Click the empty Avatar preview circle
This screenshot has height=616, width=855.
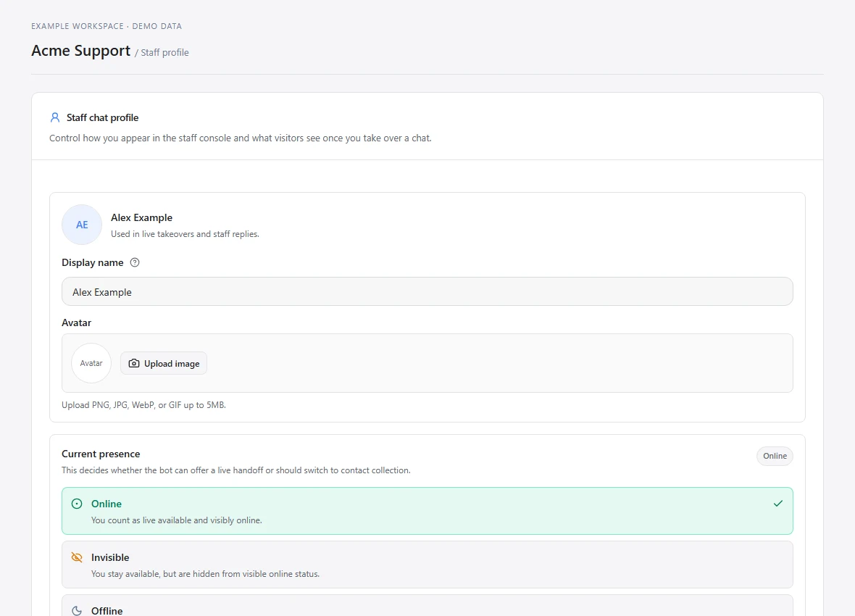[91, 363]
